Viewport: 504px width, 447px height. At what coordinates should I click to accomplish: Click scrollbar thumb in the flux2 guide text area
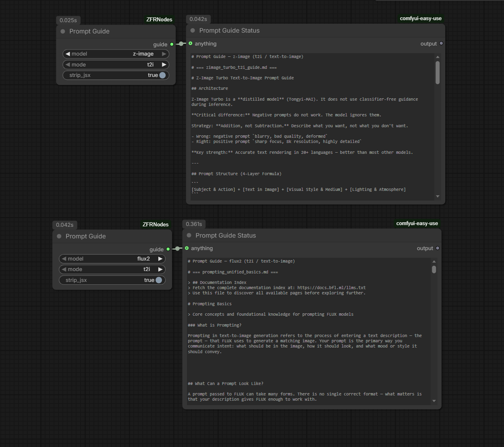[x=434, y=269]
